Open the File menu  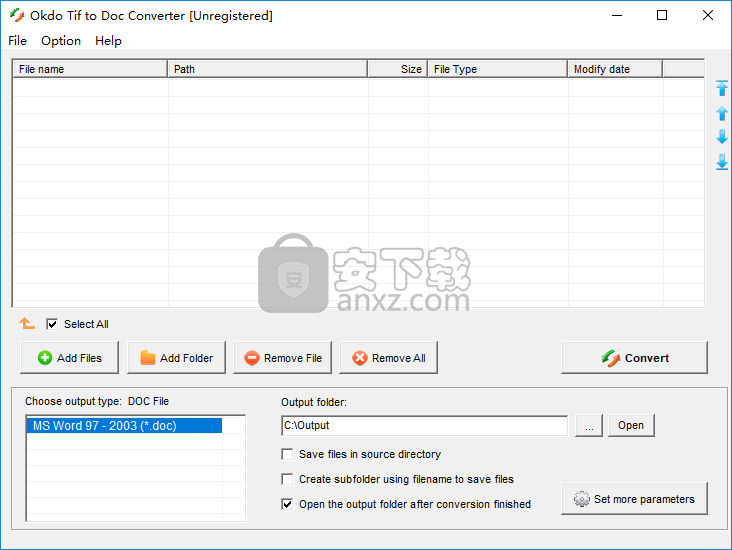(x=17, y=41)
